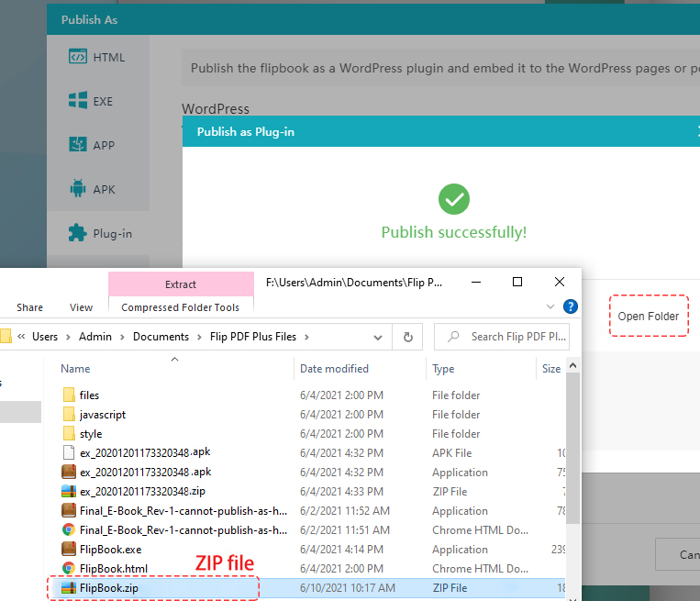Viewport: 700px width, 601px height.
Task: Click the '6/10/2021 10:17 AM' date cell
Action: 348,588
